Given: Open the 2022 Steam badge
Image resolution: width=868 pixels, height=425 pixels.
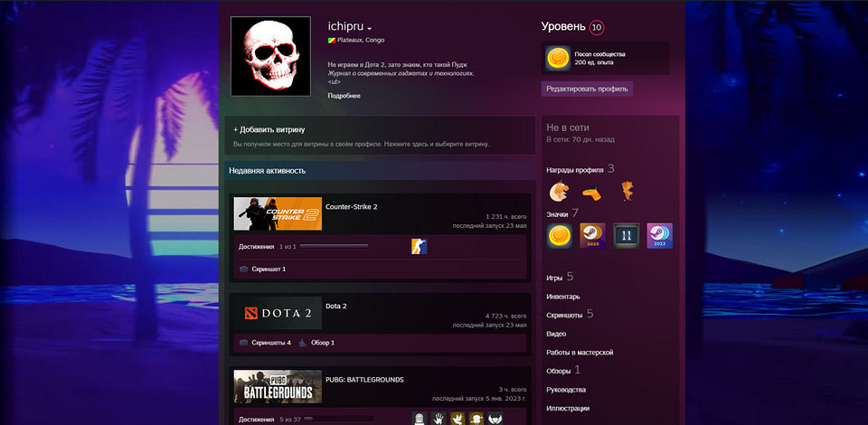Looking at the screenshot, I should coord(659,236).
